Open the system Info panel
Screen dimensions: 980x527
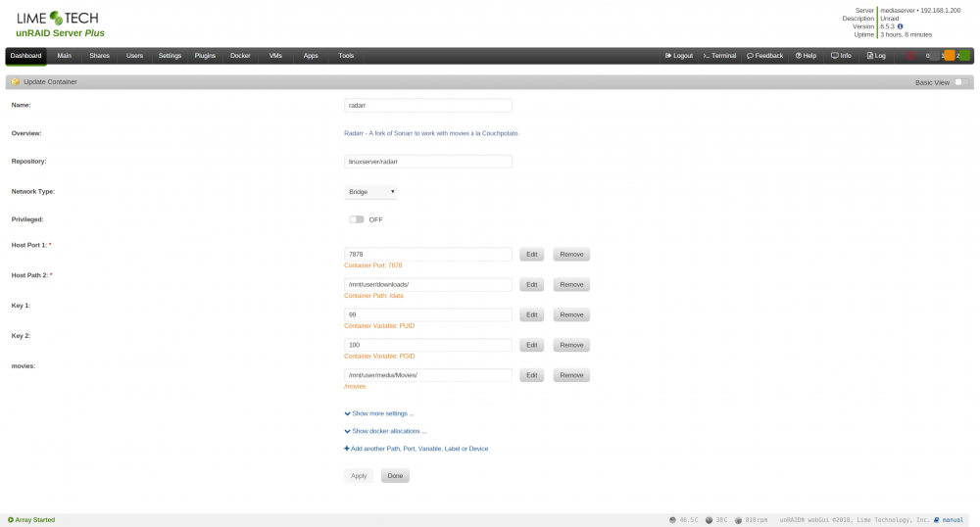point(841,56)
